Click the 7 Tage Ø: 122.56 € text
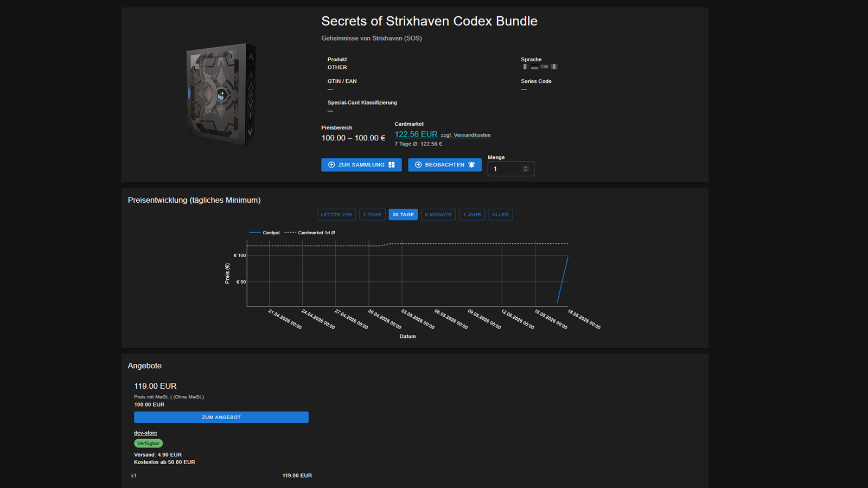Viewport: 868px width, 488px height. click(x=418, y=144)
